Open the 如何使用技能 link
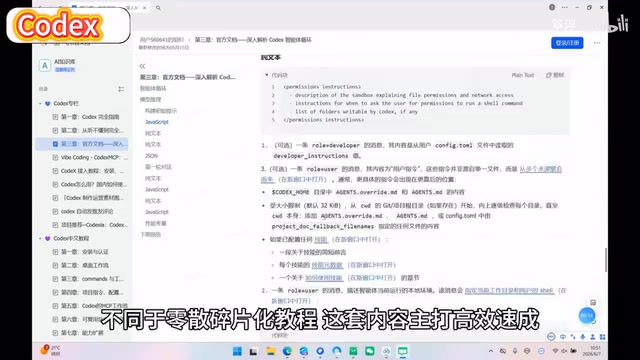Image resolution: width=640 pixels, height=360 pixels. 324,278
